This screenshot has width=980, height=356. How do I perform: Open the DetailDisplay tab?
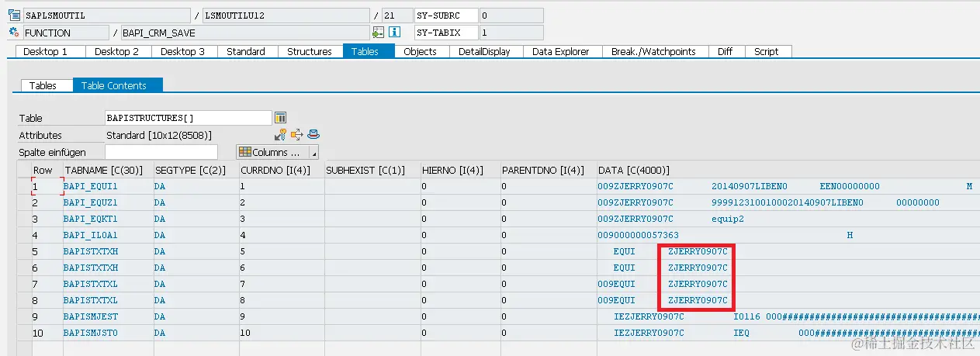[x=484, y=51]
